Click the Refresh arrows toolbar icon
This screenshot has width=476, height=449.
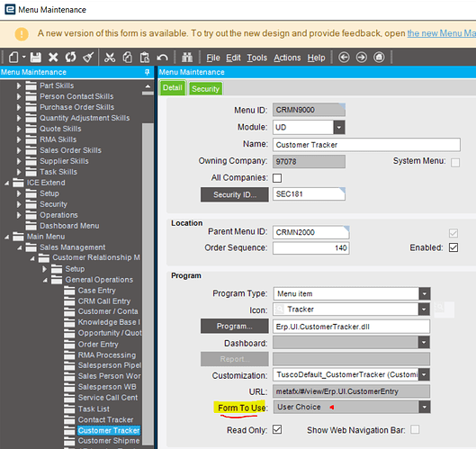pos(70,57)
